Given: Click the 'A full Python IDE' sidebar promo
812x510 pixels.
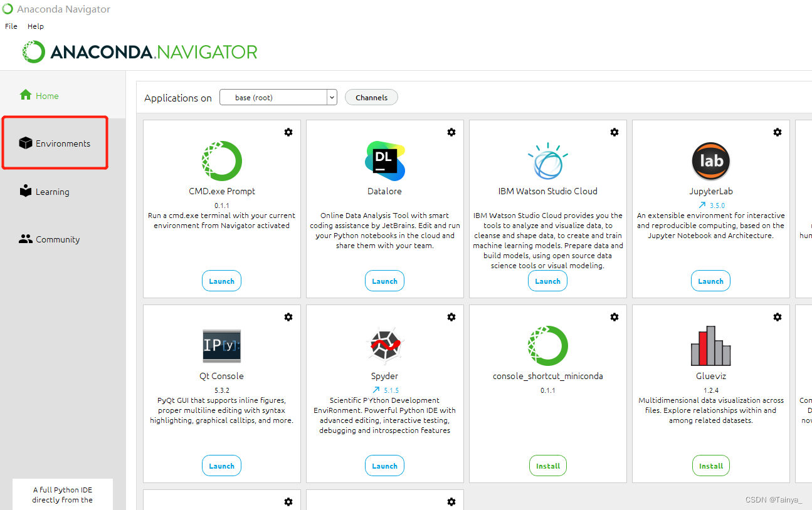Looking at the screenshot, I should click(x=63, y=494).
